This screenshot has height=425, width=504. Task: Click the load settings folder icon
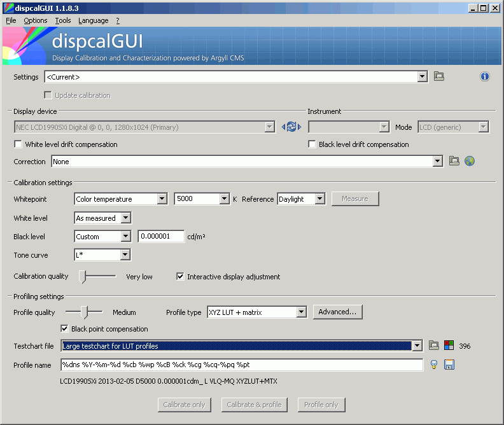438,76
